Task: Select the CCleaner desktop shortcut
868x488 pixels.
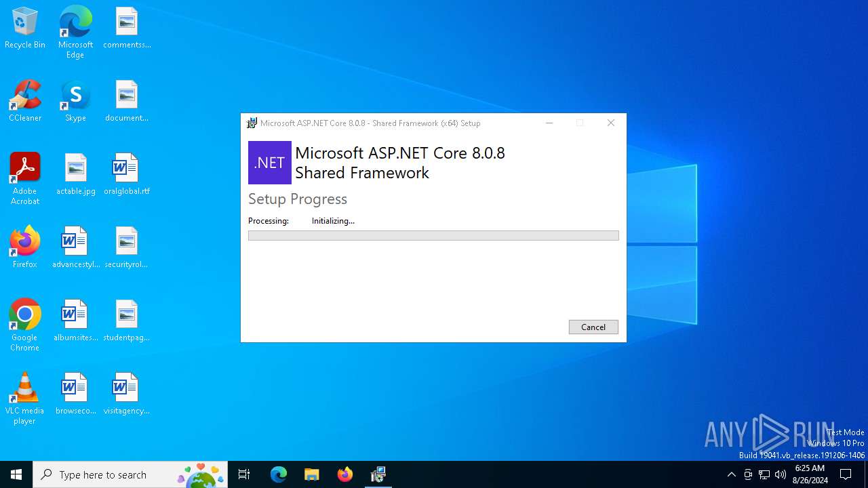Action: pyautogui.click(x=25, y=102)
